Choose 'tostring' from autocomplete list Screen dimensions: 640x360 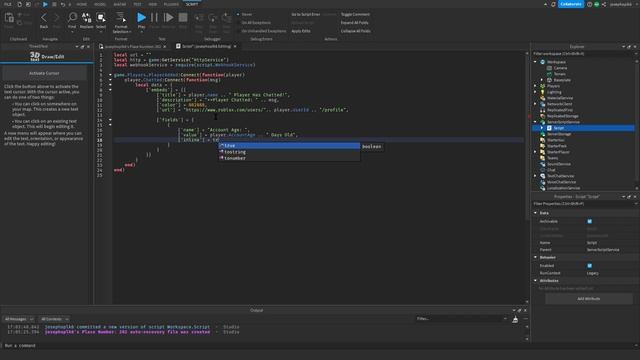pyautogui.click(x=289, y=152)
